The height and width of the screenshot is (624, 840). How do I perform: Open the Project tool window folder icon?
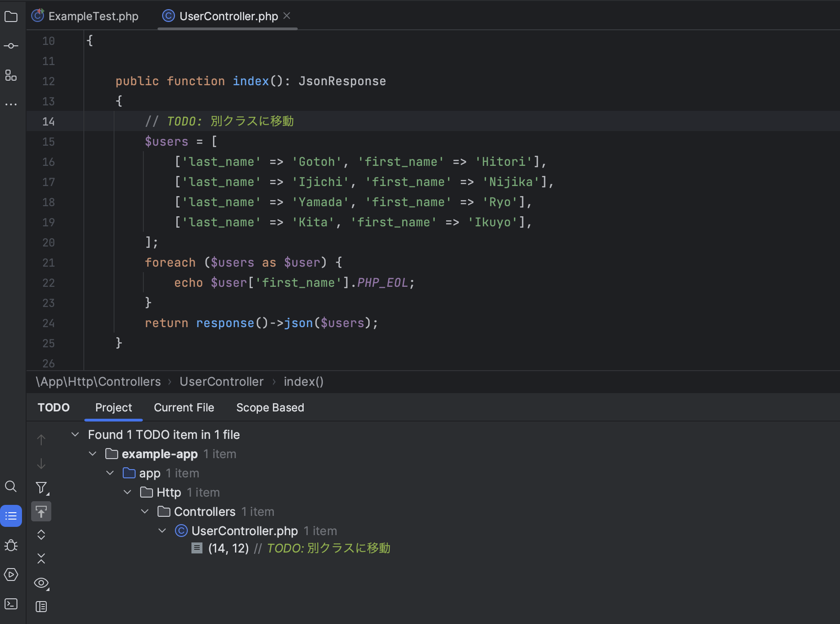(x=11, y=17)
